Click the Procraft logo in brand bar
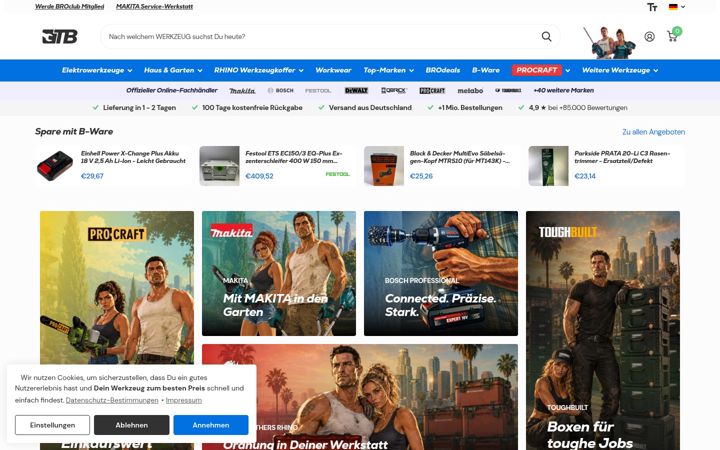This screenshot has width=720, height=450. pos(432,90)
